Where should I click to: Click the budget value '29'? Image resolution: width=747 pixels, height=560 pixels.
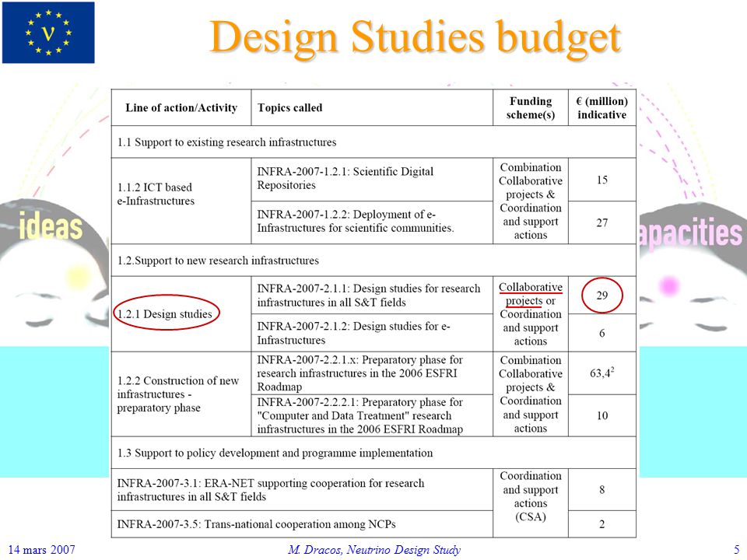[x=602, y=296]
